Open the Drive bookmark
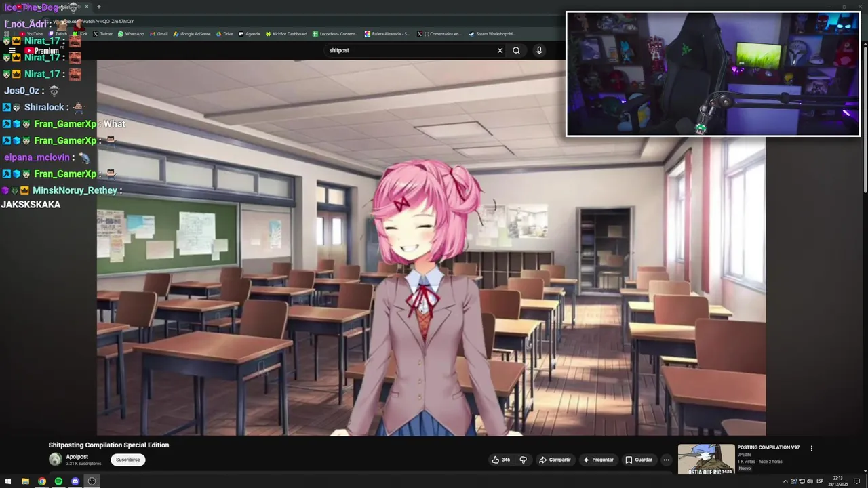 point(224,33)
